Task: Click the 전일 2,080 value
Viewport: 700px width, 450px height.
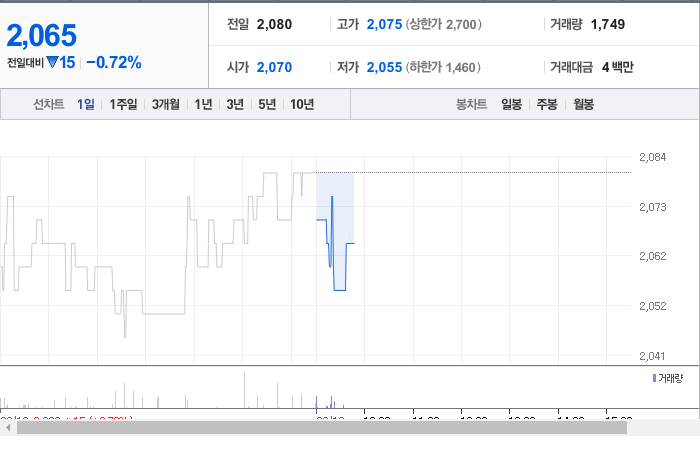Action: pyautogui.click(x=274, y=24)
